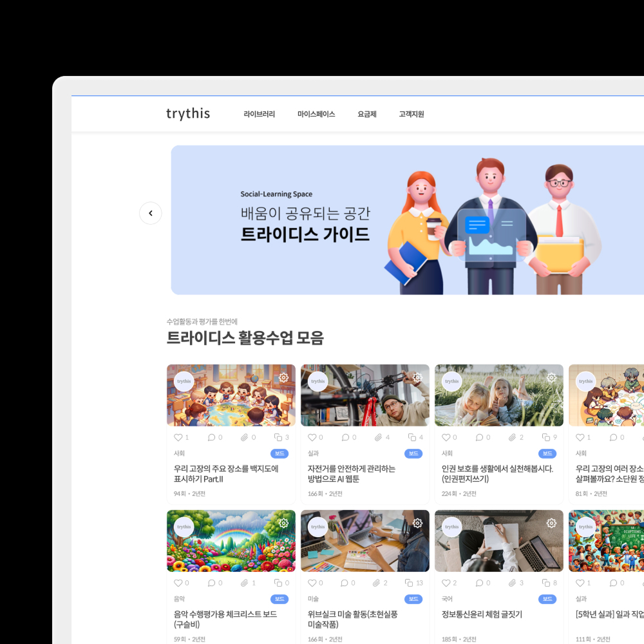Image resolution: width=644 pixels, height=644 pixels.
Task: Click 보드 badge on 정보통신윤리 card
Action: (x=547, y=599)
